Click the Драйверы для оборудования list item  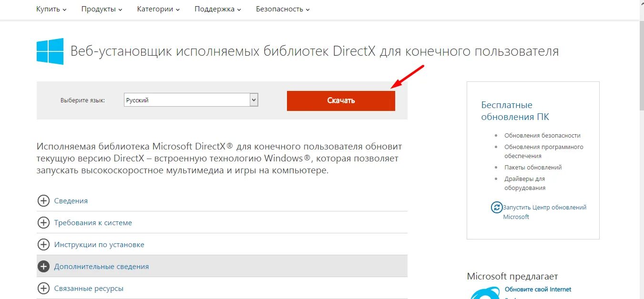[x=525, y=183]
